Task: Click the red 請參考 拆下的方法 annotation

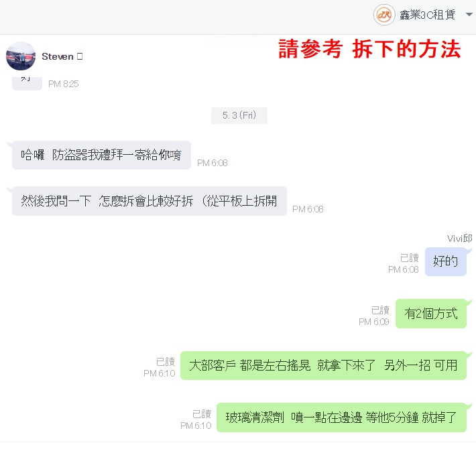Action: point(369,48)
